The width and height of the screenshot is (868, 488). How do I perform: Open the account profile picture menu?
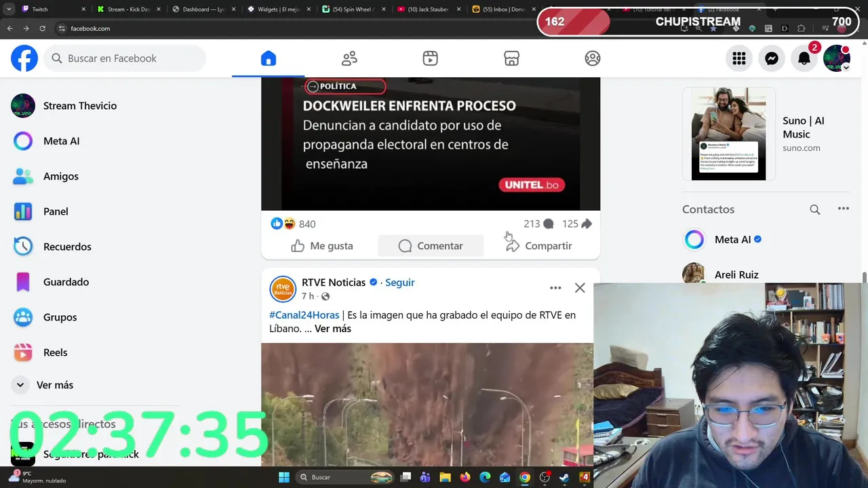tap(837, 58)
